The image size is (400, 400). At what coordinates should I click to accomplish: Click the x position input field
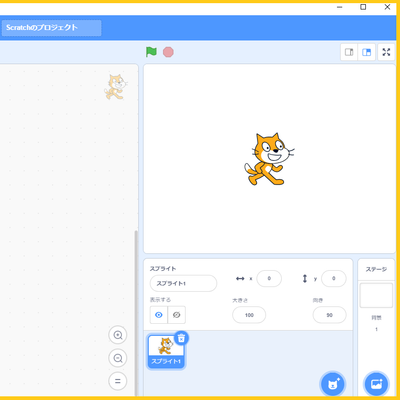(x=269, y=278)
